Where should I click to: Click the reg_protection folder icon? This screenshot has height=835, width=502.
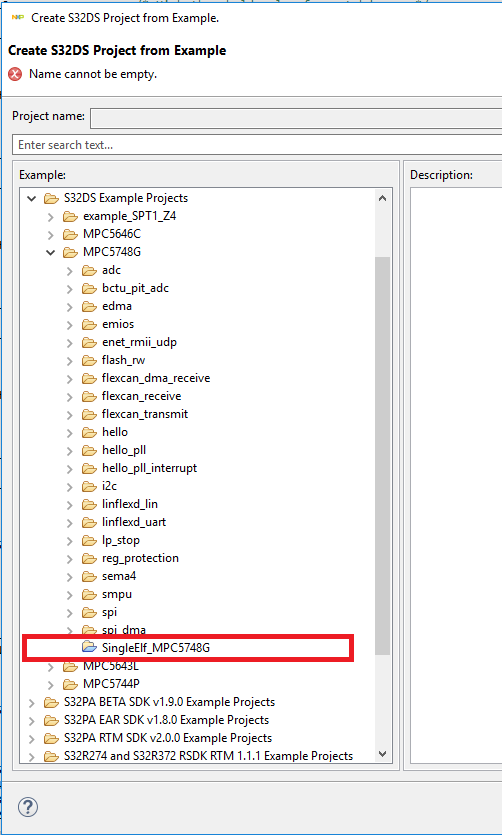click(x=89, y=558)
